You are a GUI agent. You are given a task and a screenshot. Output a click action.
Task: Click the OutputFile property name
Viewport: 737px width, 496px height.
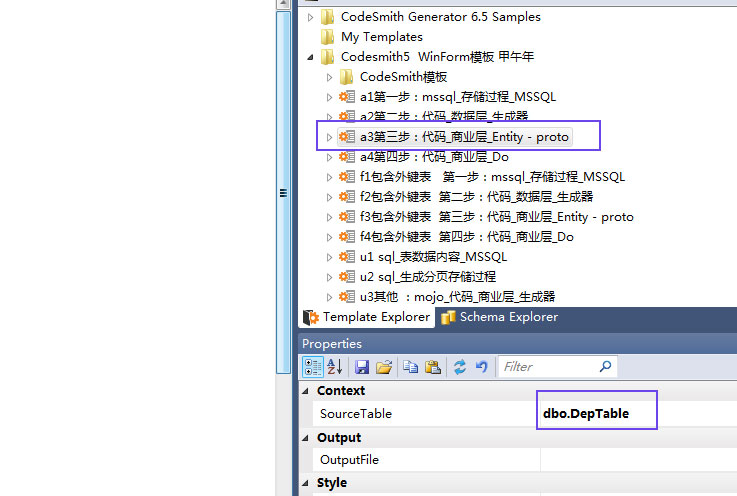tap(349, 460)
